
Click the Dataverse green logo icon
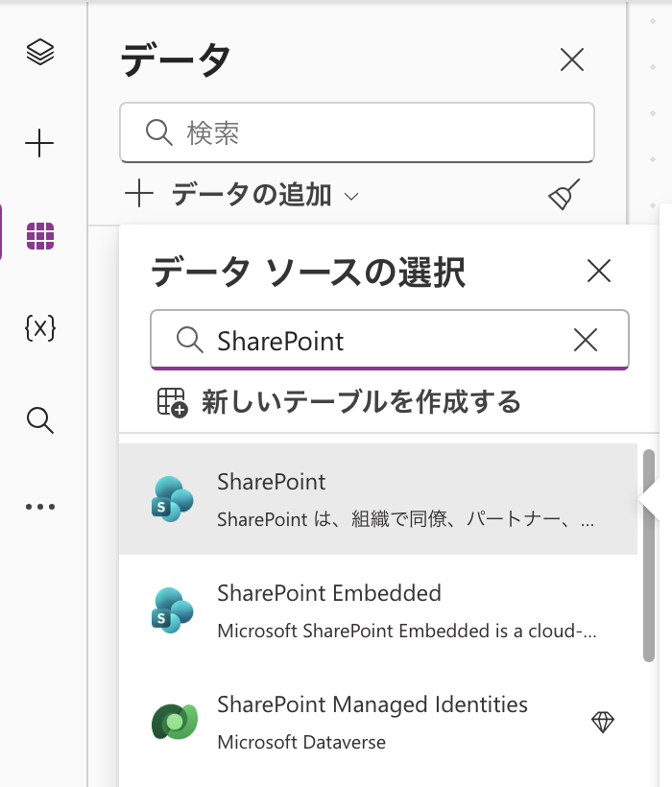click(174, 722)
